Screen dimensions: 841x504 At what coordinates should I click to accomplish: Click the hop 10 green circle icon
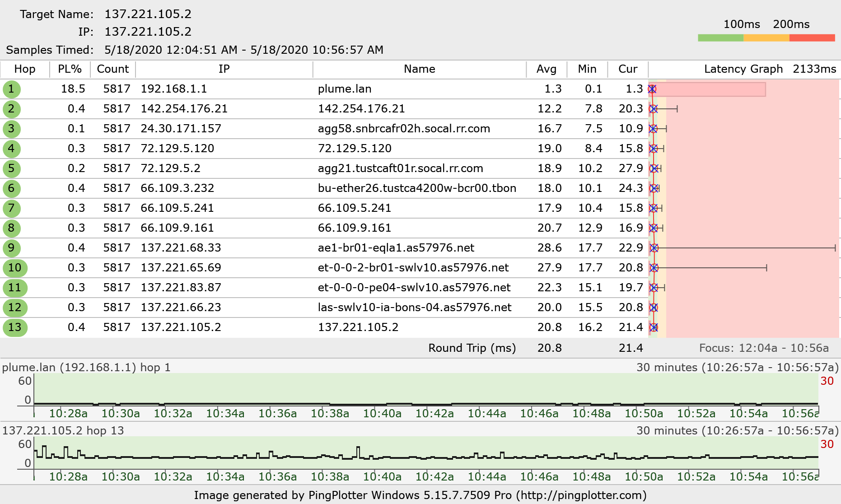click(15, 268)
